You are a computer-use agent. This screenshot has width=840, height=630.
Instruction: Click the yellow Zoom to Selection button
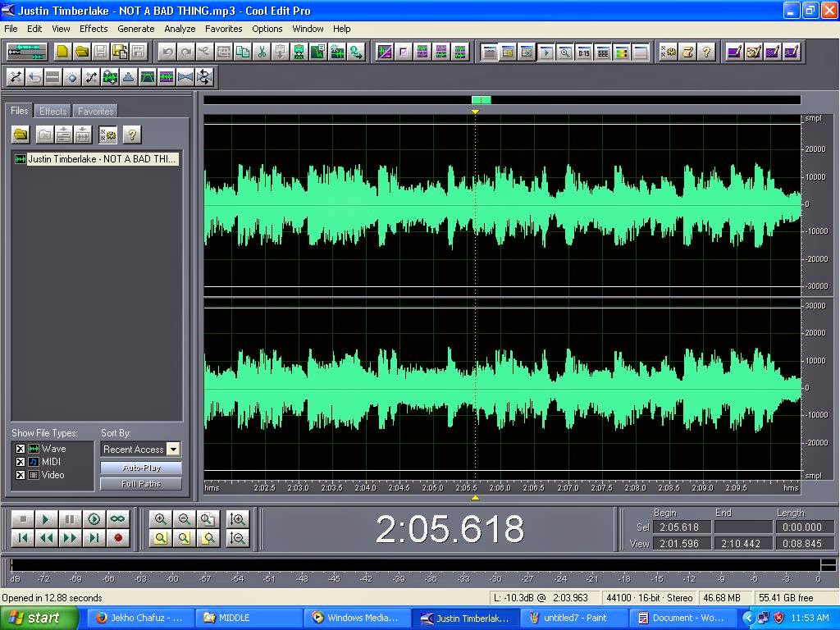tap(160, 538)
